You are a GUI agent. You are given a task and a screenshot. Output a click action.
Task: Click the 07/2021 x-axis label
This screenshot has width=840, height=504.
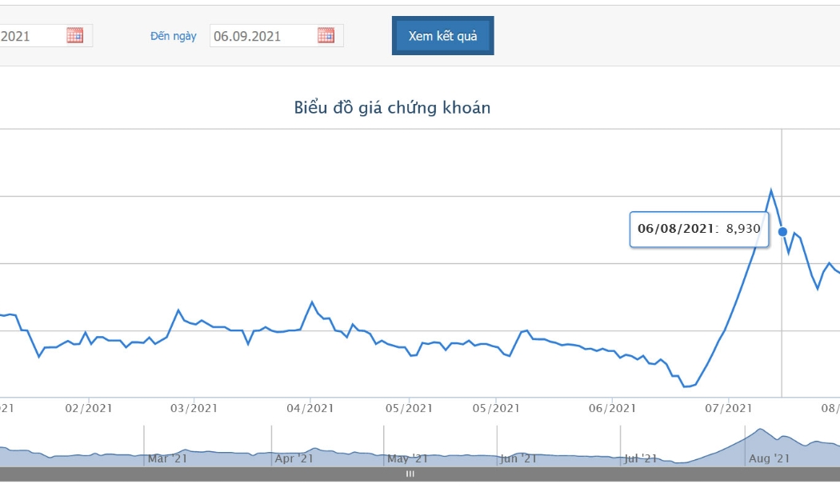(728, 409)
